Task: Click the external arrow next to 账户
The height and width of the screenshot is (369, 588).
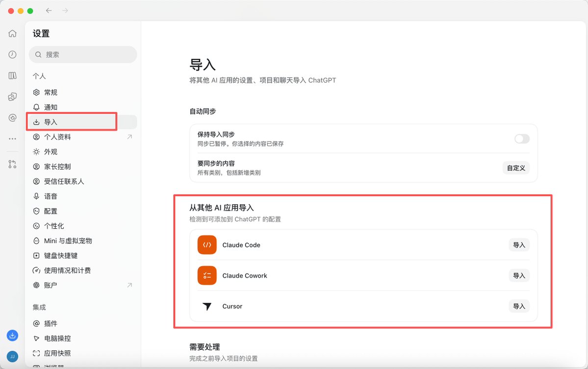Action: 129,285
